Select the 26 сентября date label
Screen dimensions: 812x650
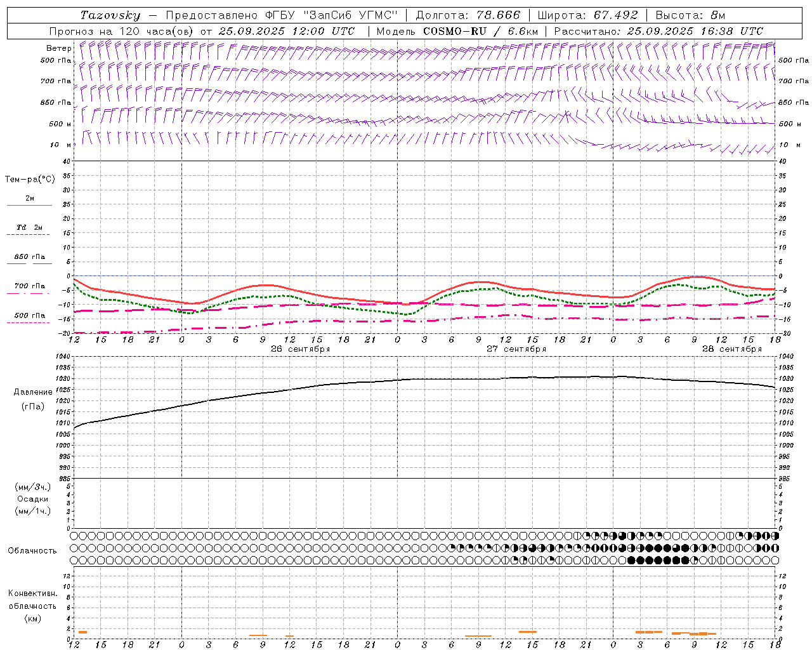[x=300, y=349]
